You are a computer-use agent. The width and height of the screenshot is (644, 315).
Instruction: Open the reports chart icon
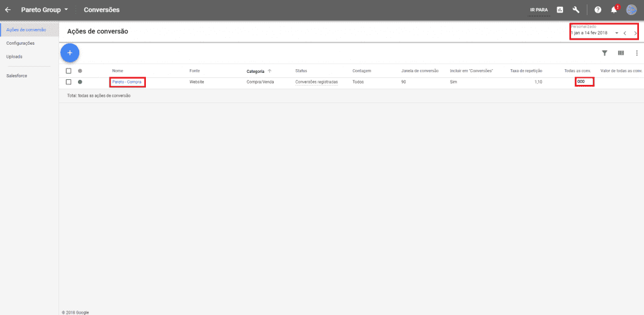[x=560, y=10]
